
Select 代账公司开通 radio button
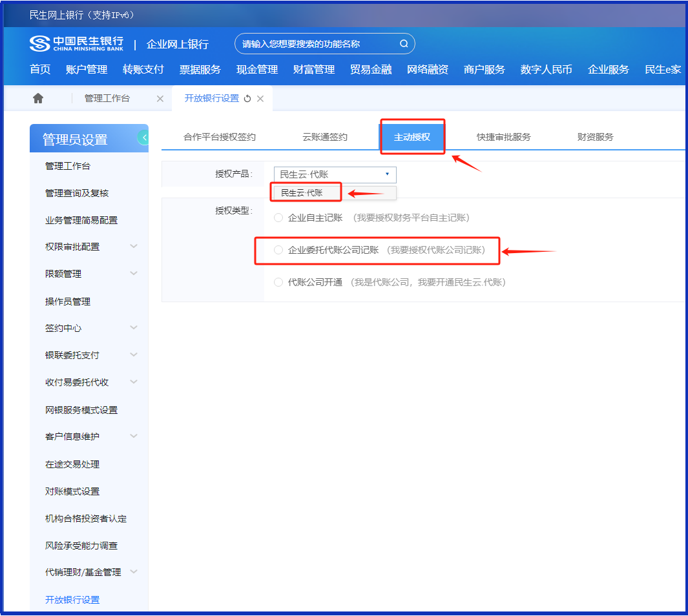click(x=278, y=282)
